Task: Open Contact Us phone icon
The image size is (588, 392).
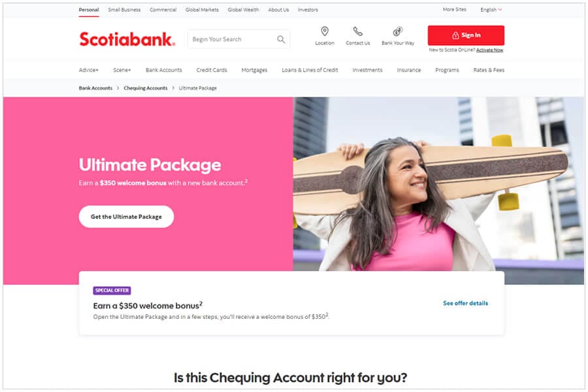Action: pyautogui.click(x=358, y=31)
